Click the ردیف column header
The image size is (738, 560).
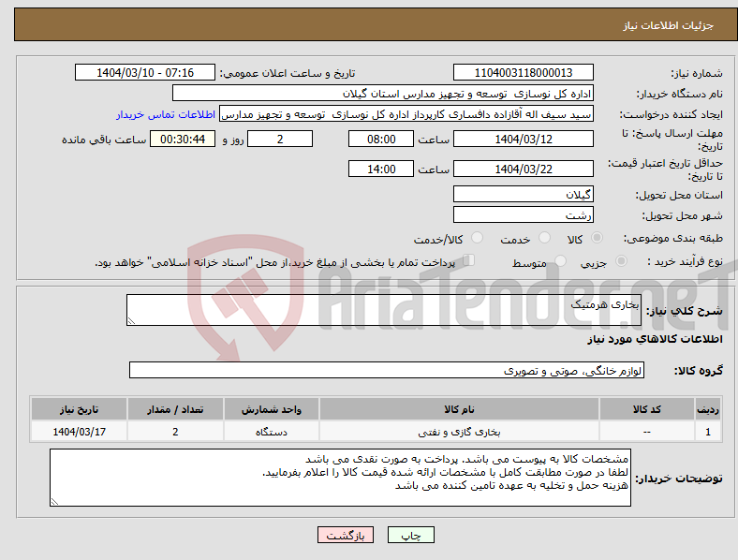[x=708, y=409]
